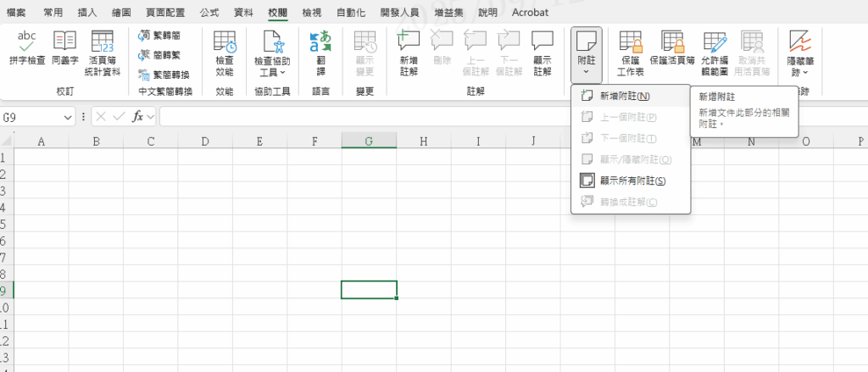Expand the Name Box dropdown arrow
Viewport: 868px width, 372px height.
point(68,117)
